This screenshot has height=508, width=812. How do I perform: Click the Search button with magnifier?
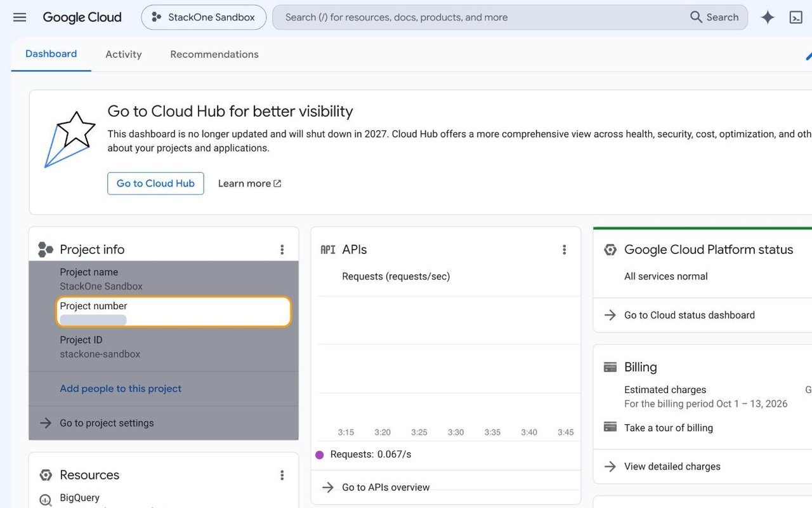(x=714, y=17)
